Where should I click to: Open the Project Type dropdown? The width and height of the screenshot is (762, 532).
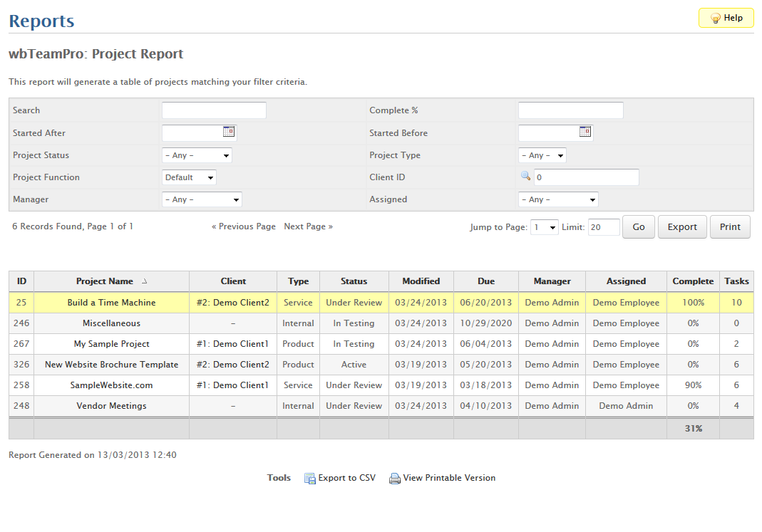pyautogui.click(x=542, y=155)
